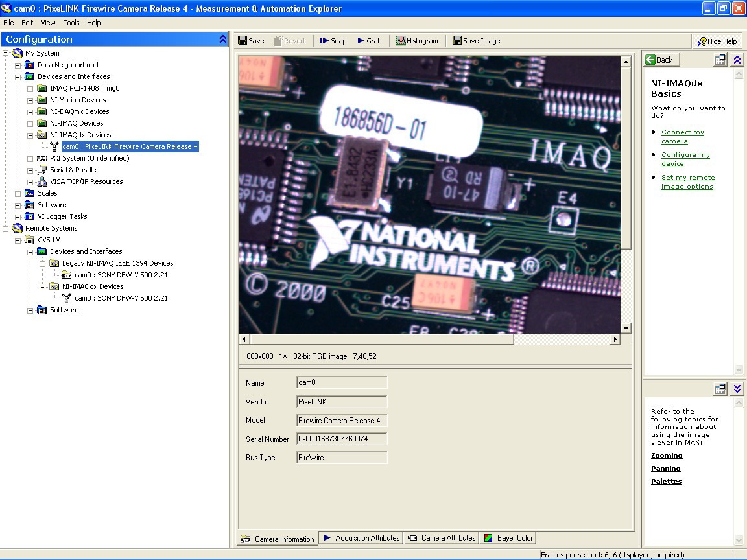Click the Serial Number field
The height and width of the screenshot is (560, 747).
point(342,439)
